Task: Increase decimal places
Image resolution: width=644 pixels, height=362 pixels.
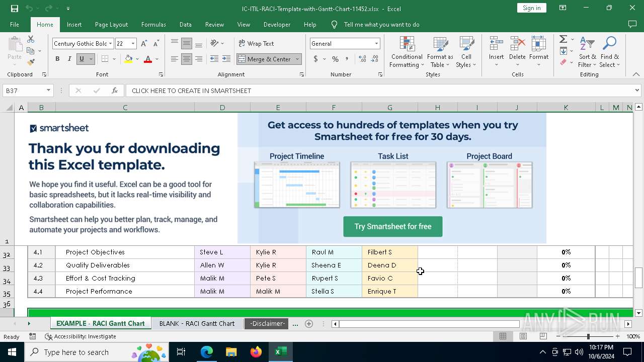Action: point(362,59)
